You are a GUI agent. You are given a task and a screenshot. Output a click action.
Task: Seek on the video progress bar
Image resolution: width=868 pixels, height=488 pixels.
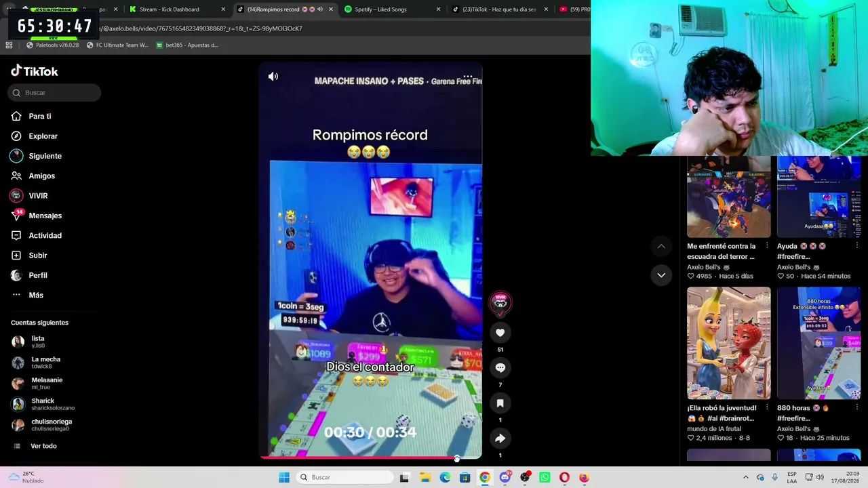370,457
